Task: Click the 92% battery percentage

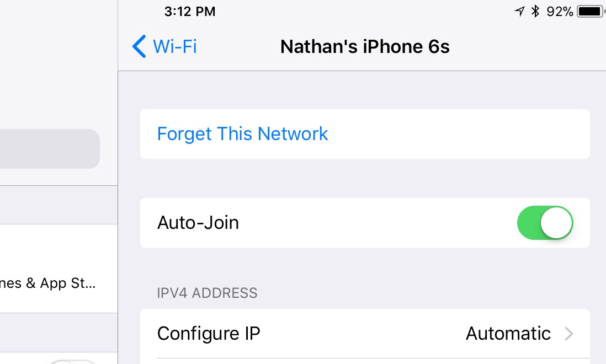Action: 560,12
